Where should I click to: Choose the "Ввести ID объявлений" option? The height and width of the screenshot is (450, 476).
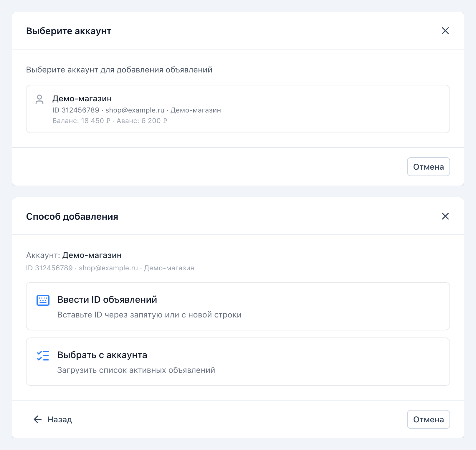pos(238,306)
